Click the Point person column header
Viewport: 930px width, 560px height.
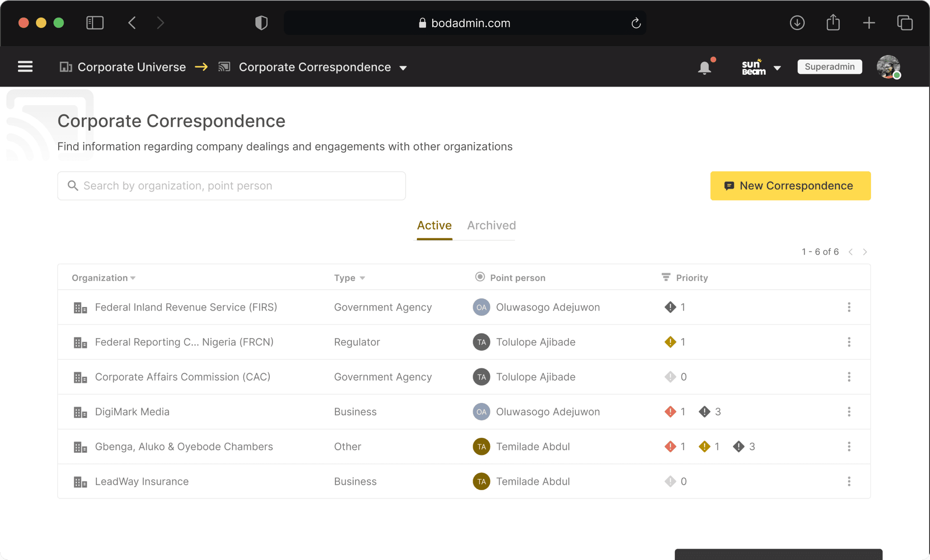tap(510, 277)
